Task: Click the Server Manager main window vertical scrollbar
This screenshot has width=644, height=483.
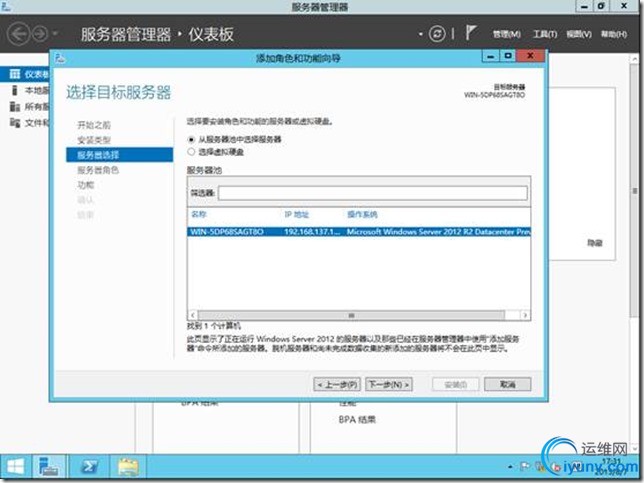Action: [634, 189]
